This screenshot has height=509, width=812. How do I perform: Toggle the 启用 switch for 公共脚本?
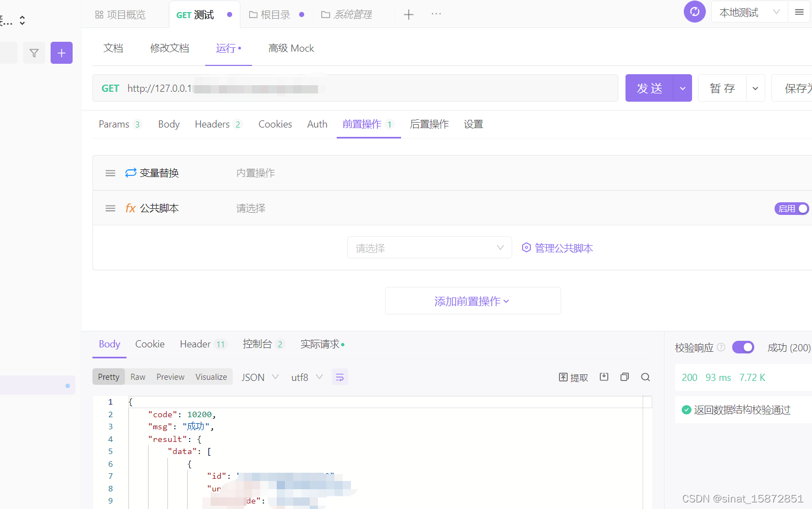(792, 208)
